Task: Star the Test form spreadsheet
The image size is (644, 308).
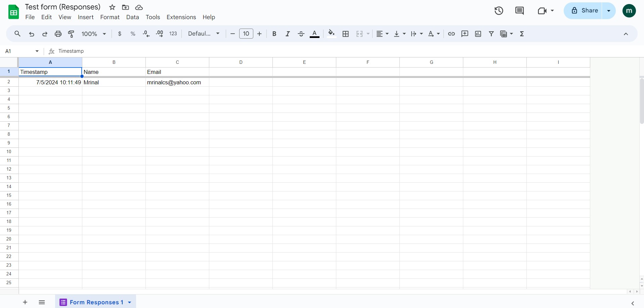Action: tap(112, 7)
